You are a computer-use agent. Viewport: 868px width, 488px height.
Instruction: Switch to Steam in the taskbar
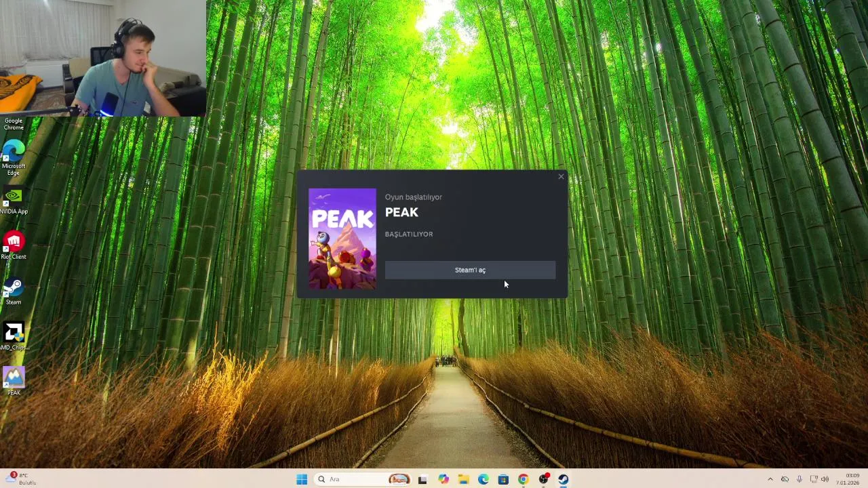click(564, 479)
